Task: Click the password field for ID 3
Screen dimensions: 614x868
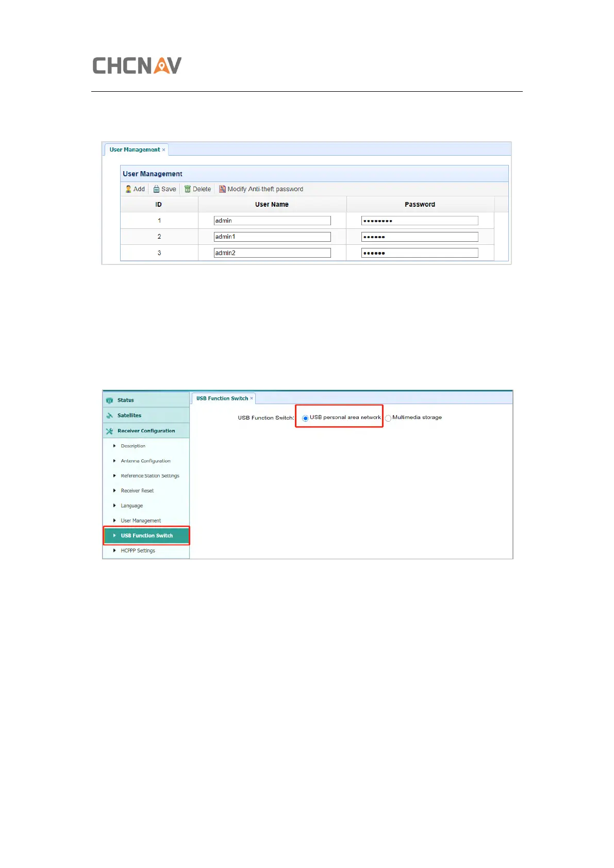Action: (x=420, y=253)
